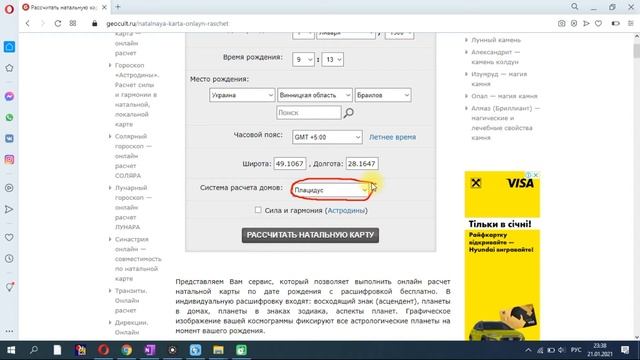Click the Поиск place search field
640x360 pixels.
(x=309, y=113)
